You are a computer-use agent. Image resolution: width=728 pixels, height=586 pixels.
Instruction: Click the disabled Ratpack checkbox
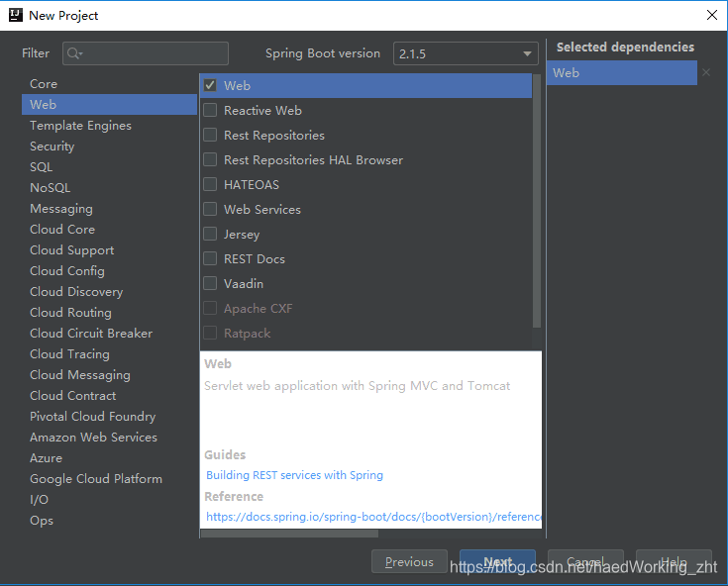coord(210,334)
